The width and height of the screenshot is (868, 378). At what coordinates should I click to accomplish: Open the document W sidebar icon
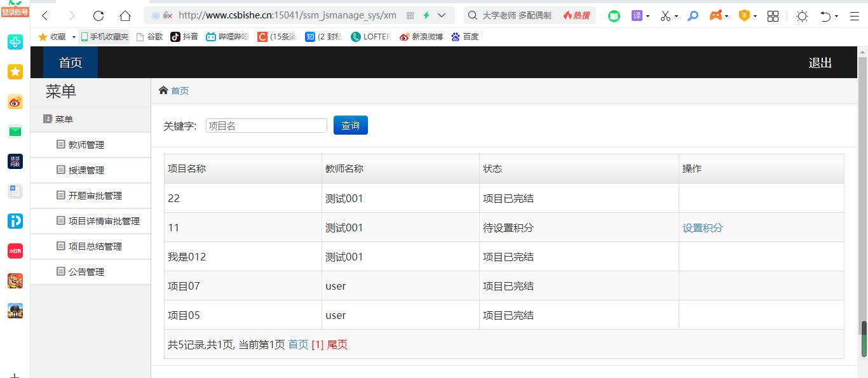click(x=15, y=191)
